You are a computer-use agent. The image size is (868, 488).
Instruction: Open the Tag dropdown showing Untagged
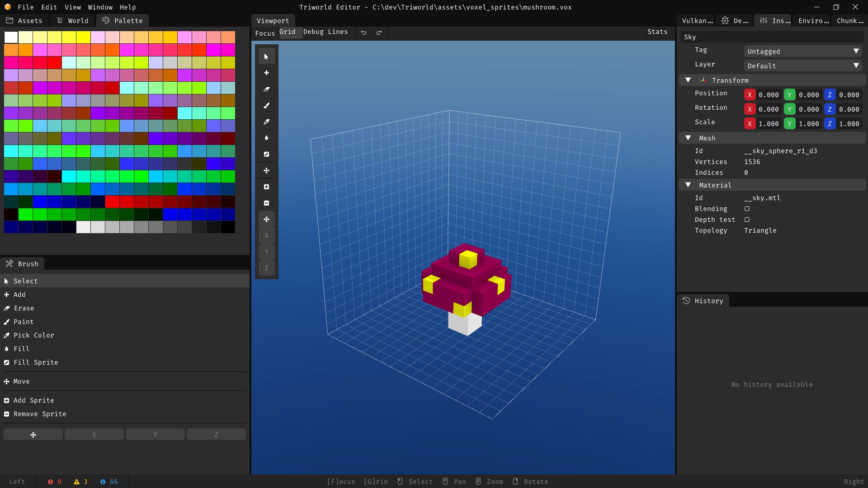tap(802, 52)
